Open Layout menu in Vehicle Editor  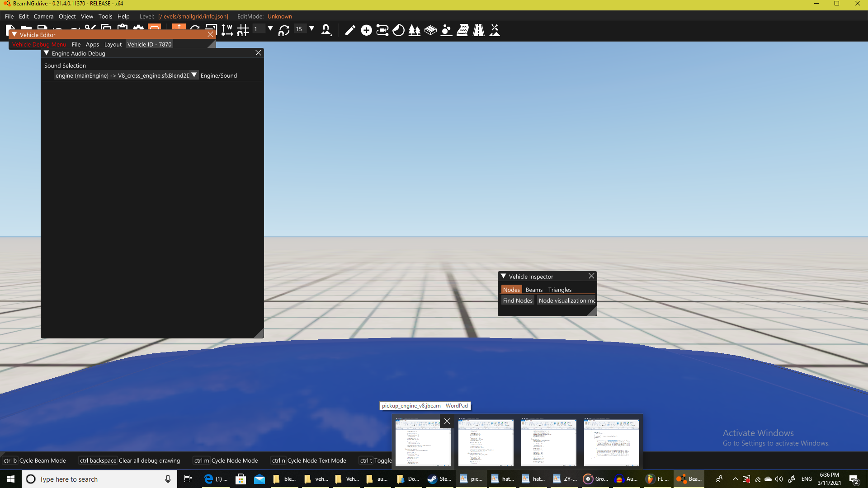[x=113, y=44]
